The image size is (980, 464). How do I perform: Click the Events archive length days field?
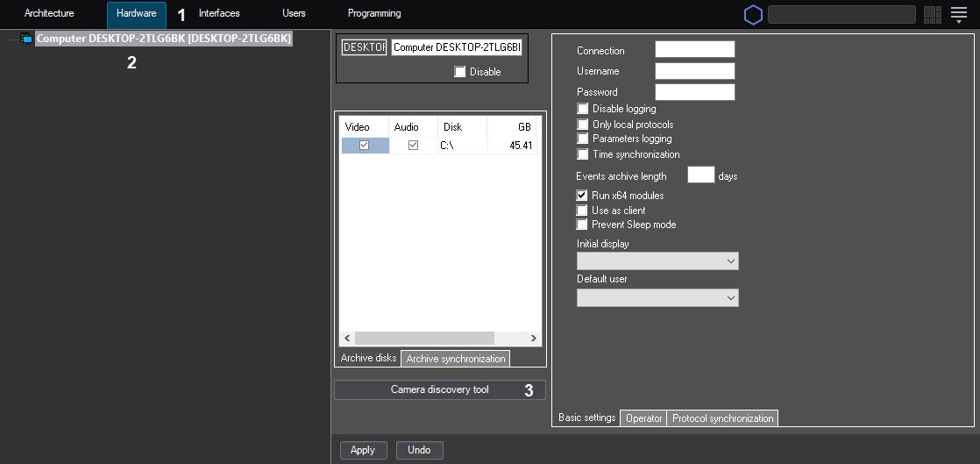701,175
